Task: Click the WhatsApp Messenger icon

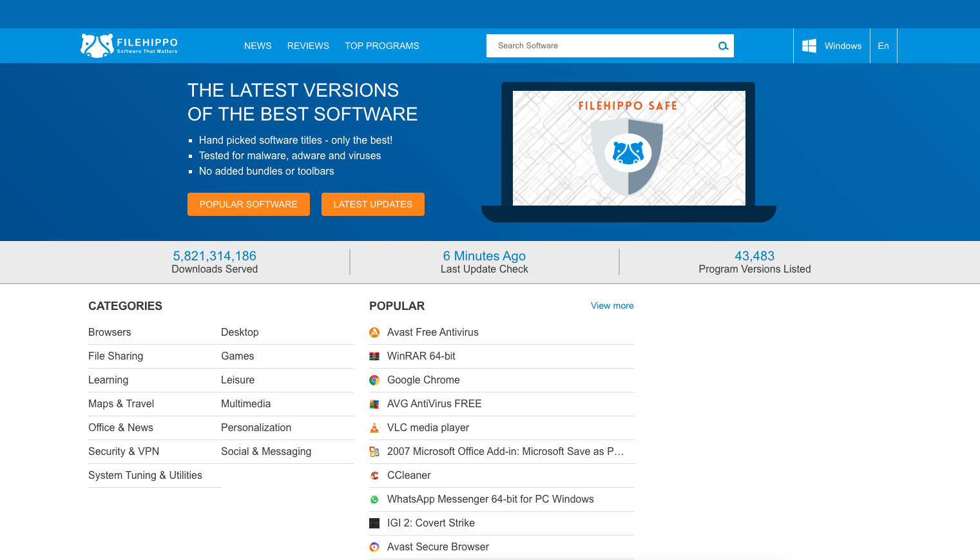Action: pyautogui.click(x=374, y=499)
